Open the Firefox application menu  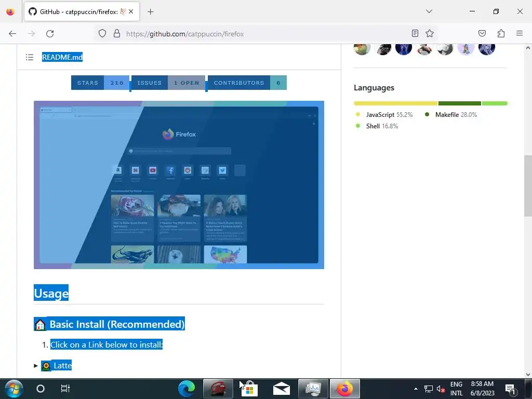pyautogui.click(x=520, y=33)
